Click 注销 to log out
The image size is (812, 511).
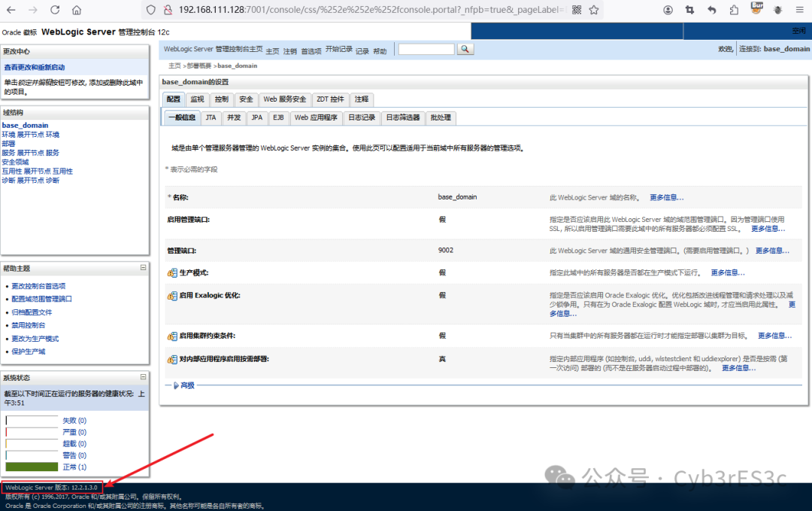(x=290, y=51)
